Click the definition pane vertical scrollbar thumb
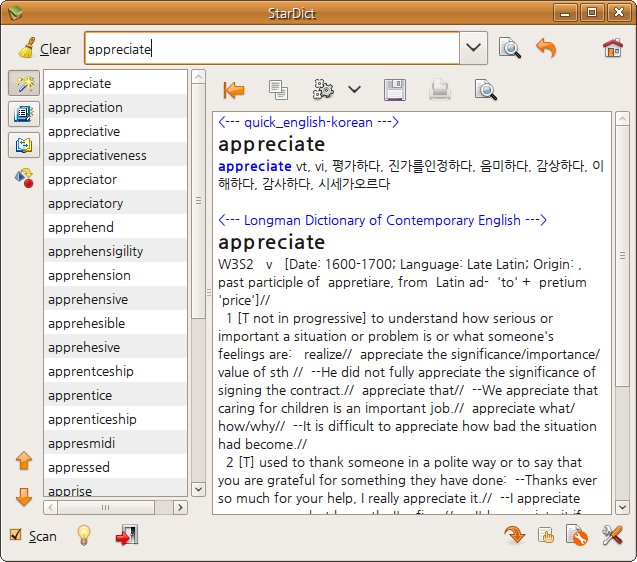Viewport: 637px width, 562px height. pyautogui.click(x=622, y=256)
